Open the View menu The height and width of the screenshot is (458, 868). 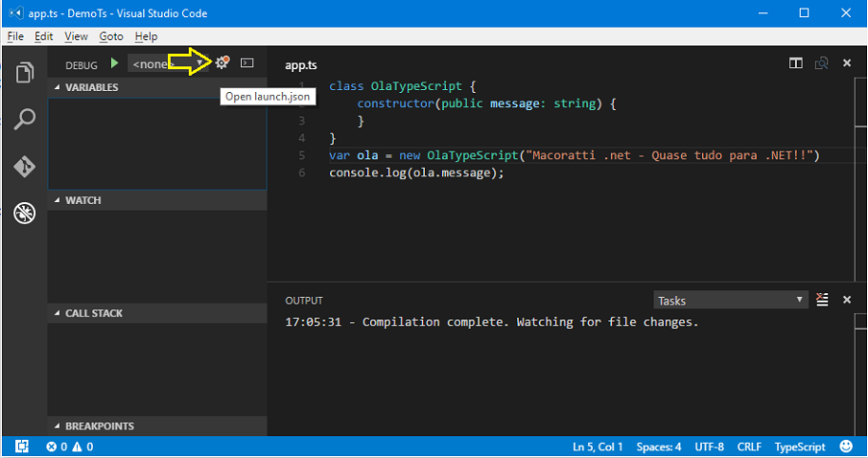coord(76,36)
